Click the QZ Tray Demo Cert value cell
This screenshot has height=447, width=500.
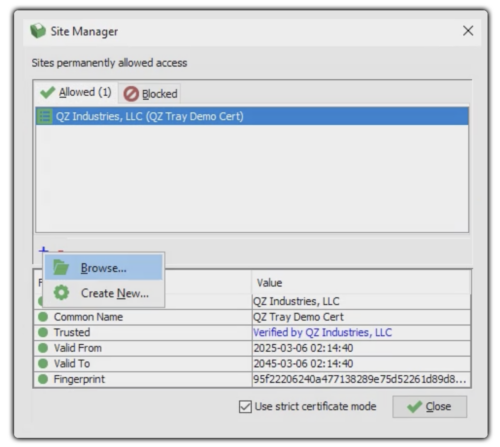(361, 317)
